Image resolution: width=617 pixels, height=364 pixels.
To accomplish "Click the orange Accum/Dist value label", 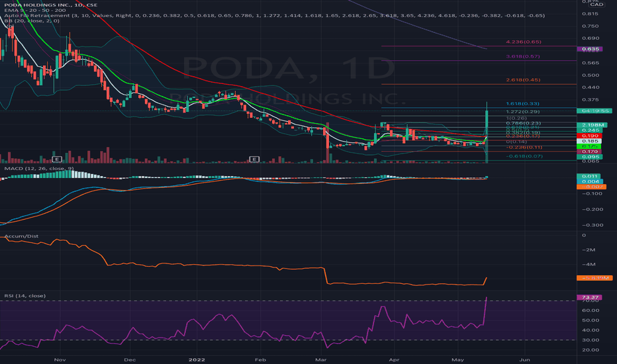I will (x=594, y=278).
